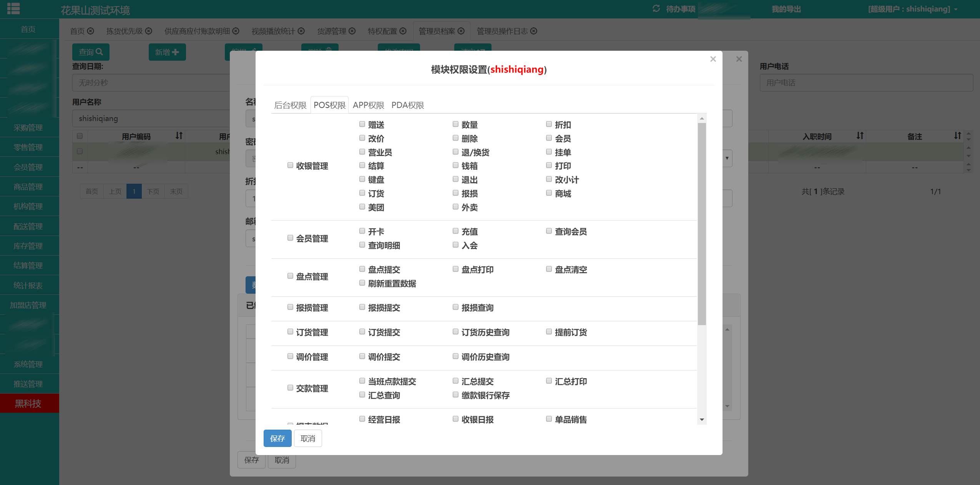Click the 查询 search button
Image resolution: width=980 pixels, height=485 pixels.
(91, 52)
